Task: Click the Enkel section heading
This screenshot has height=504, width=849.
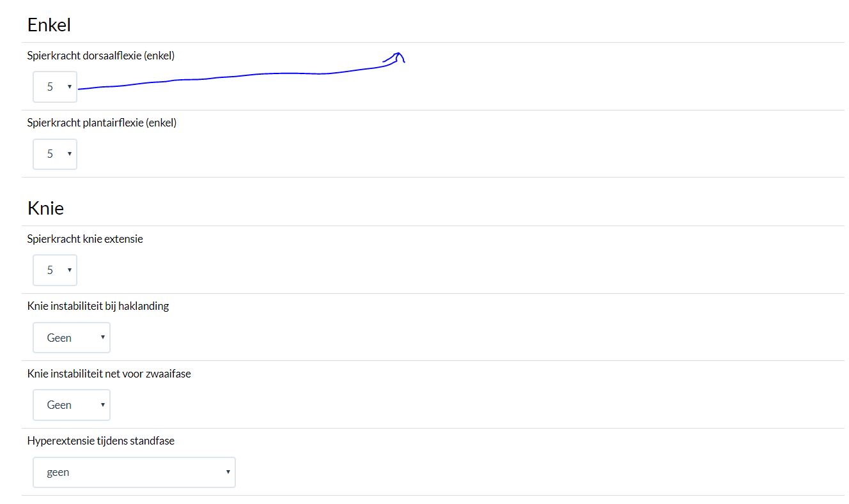Action: pos(49,25)
